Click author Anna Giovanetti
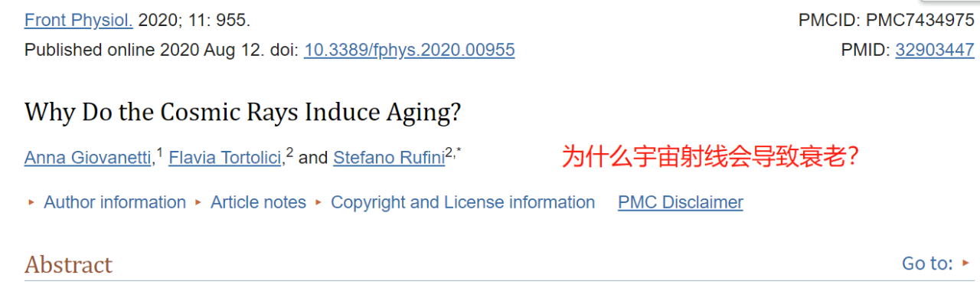This screenshot has width=980, height=298. pyautogui.click(x=88, y=159)
